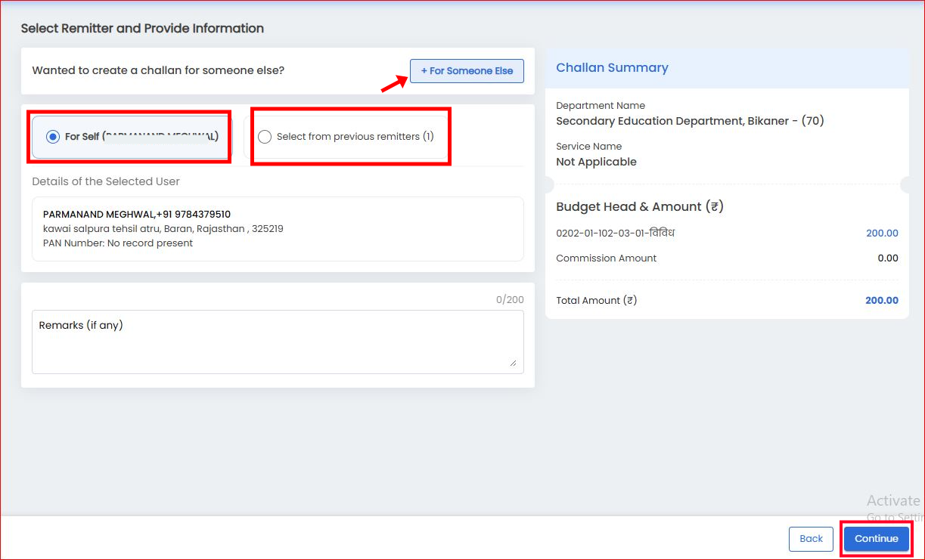Click budget head '0202-01-102-03-01' entry
The width and height of the screenshot is (925, 560).
pos(615,234)
